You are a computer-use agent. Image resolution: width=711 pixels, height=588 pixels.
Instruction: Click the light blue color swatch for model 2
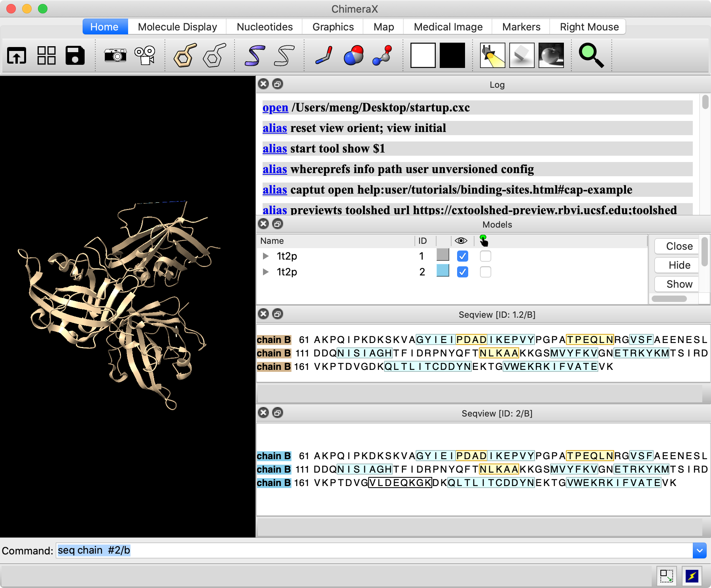442,271
